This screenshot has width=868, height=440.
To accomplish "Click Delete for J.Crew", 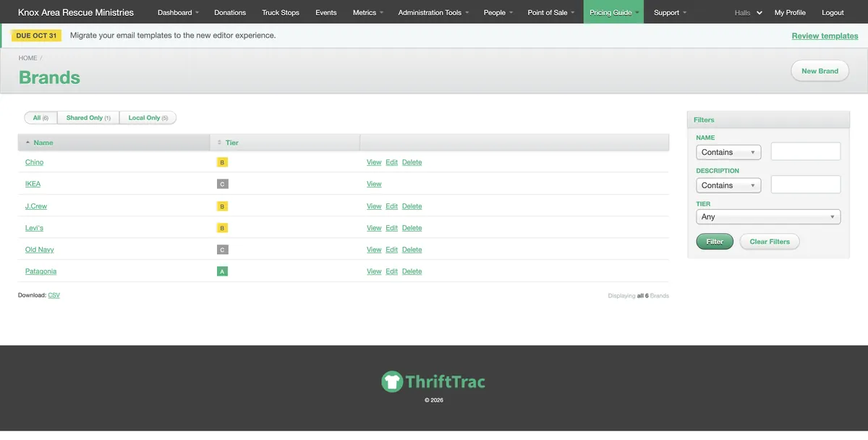I will tap(412, 206).
